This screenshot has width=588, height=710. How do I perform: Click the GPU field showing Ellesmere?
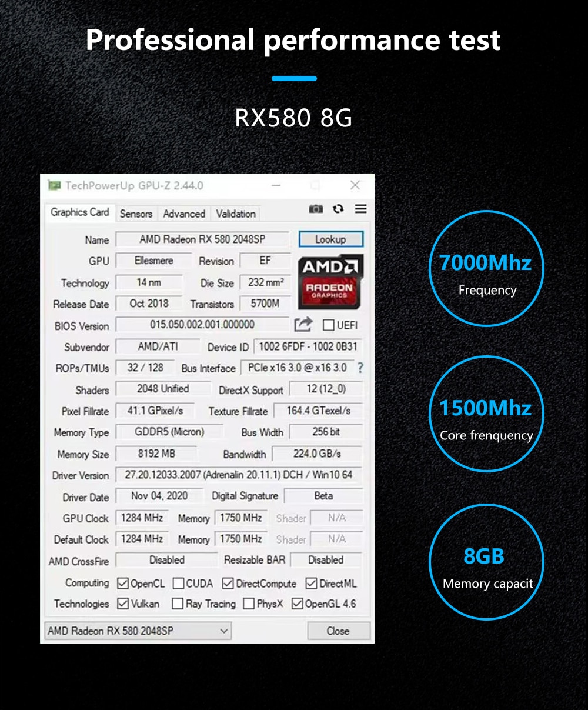(x=153, y=261)
